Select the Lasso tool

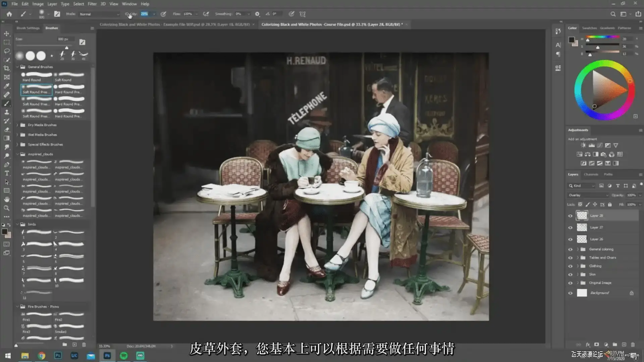[6, 51]
